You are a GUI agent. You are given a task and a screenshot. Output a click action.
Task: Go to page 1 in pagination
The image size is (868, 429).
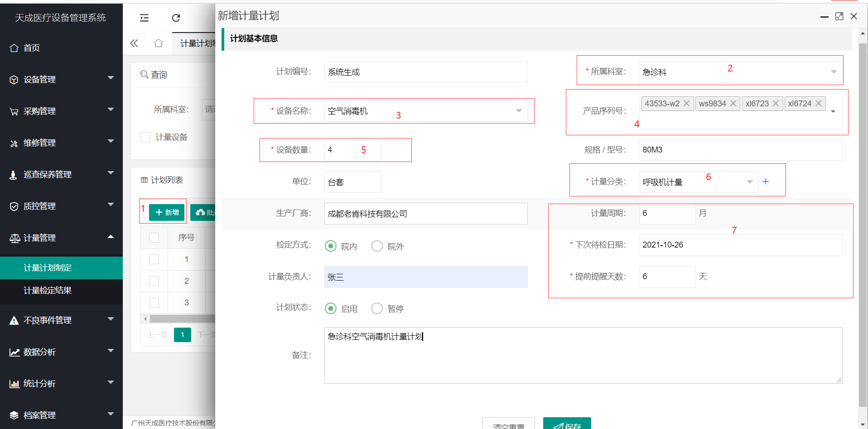[x=183, y=335]
